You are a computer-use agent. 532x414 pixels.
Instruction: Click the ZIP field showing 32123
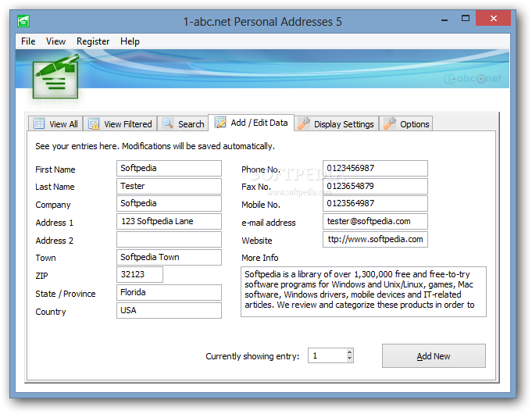(x=140, y=274)
